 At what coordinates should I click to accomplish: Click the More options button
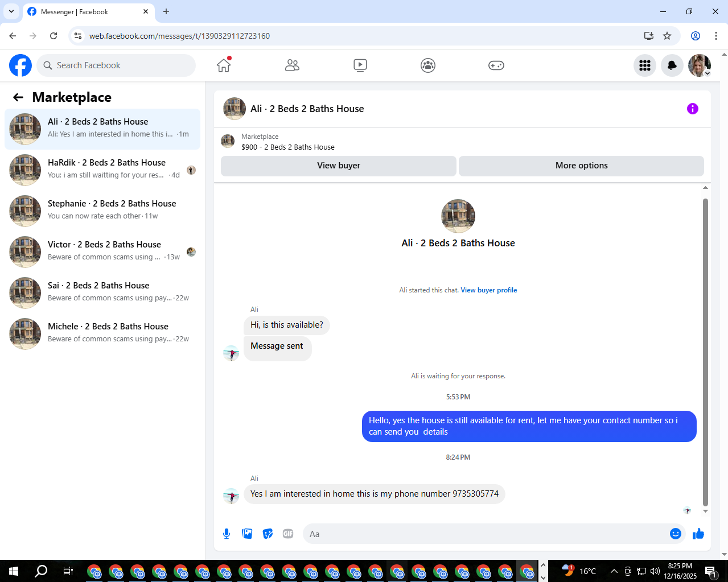click(x=581, y=166)
